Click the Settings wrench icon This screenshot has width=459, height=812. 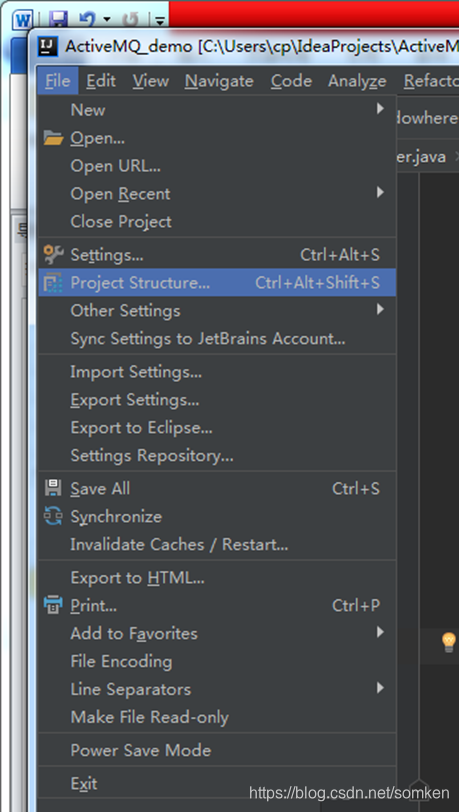tap(53, 255)
